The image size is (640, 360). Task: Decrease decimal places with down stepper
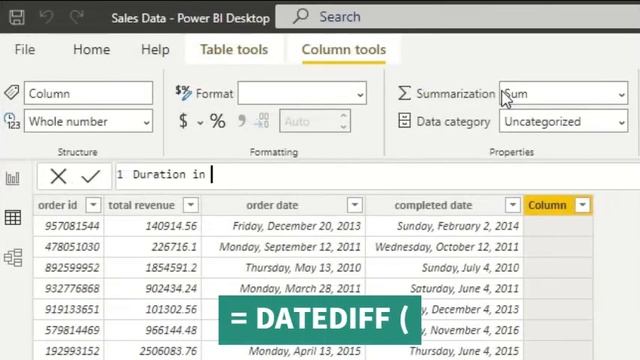click(343, 127)
